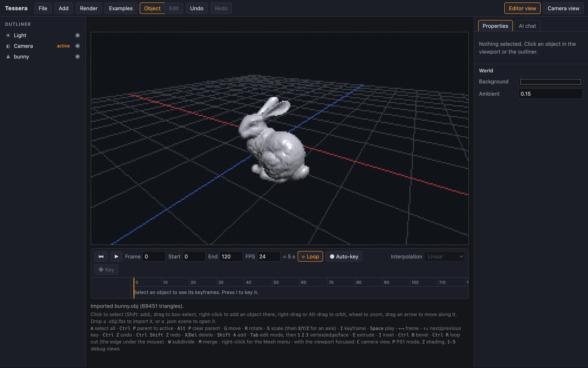Open the Properties tab
588x368 pixels.
tap(495, 26)
